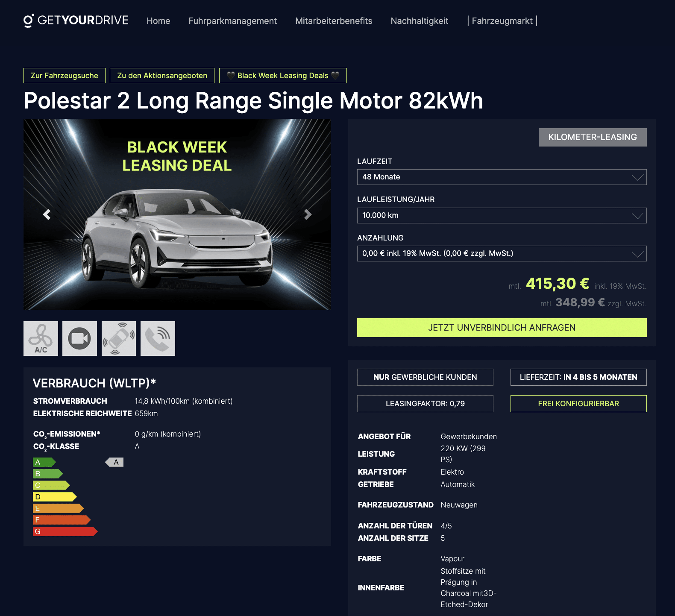This screenshot has height=616, width=675.
Task: Click the red G efficiency class bar
Action: [65, 531]
